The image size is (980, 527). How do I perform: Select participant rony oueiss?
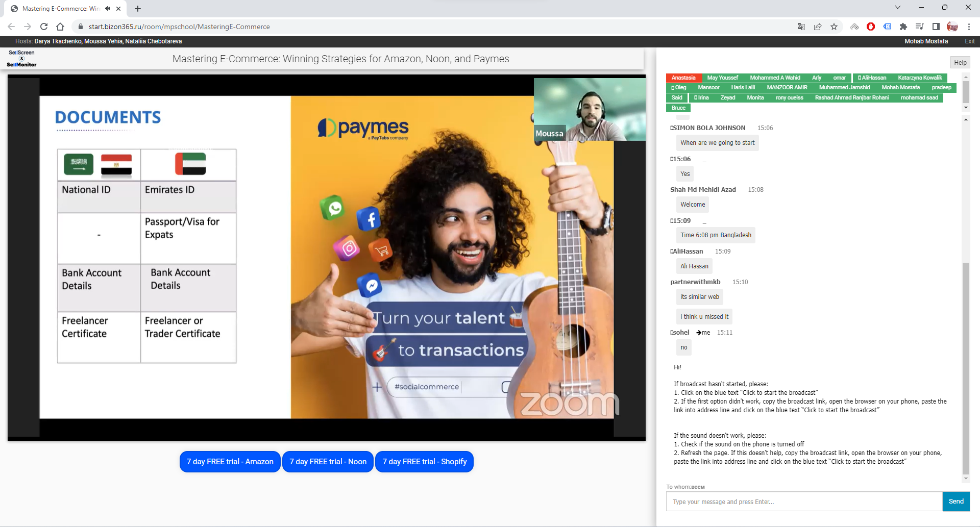click(789, 98)
